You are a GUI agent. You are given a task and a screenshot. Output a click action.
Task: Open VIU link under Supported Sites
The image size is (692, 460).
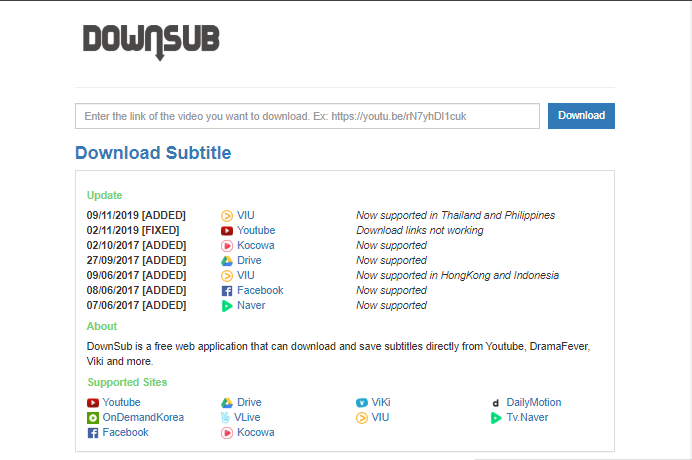click(380, 417)
